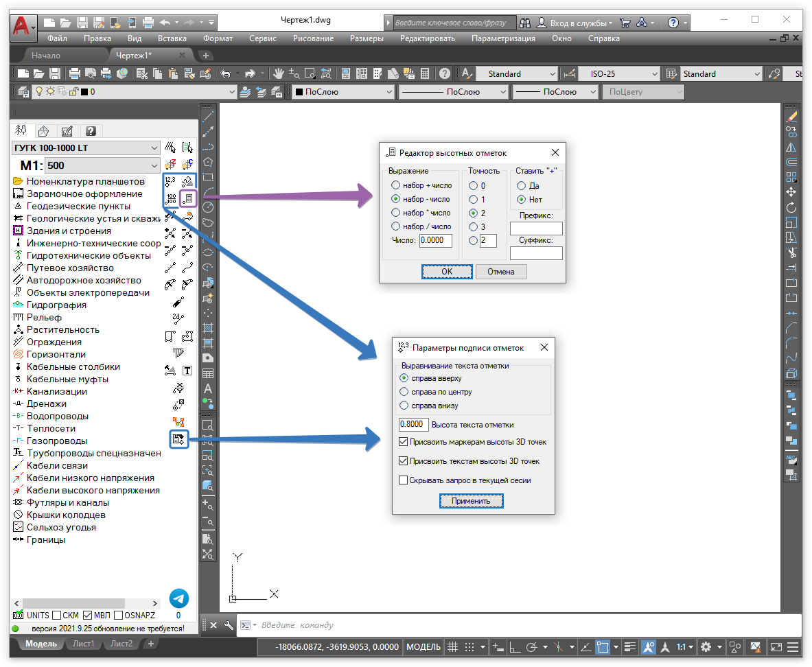
Task: Check 'Скрывать запрос в текущей сесии' box
Action: [x=404, y=480]
